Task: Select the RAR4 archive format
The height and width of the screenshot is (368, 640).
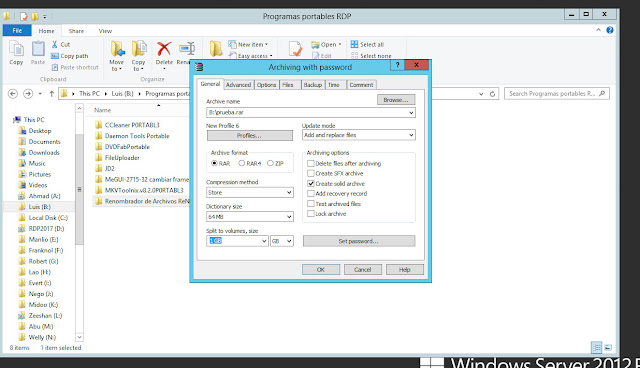Action: 242,163
